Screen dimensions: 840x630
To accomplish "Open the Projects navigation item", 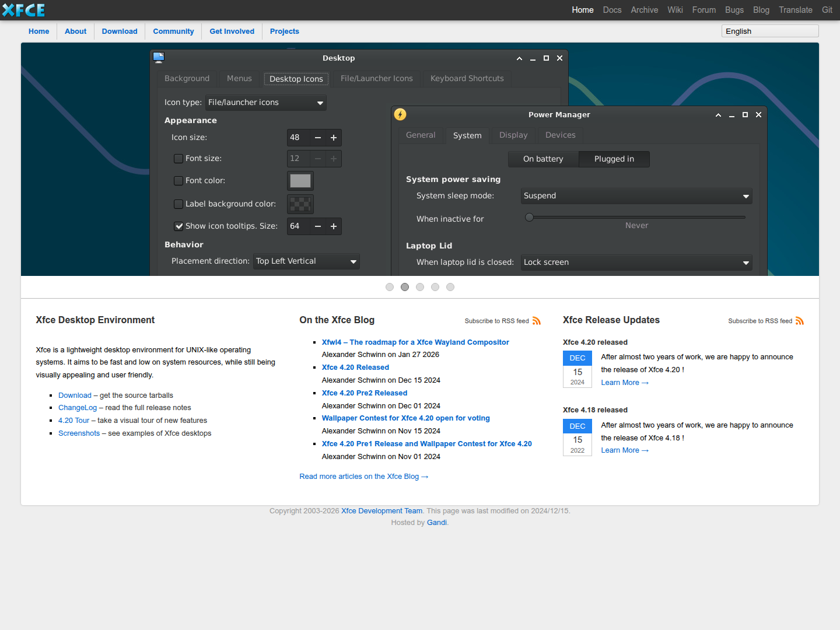I will (285, 32).
